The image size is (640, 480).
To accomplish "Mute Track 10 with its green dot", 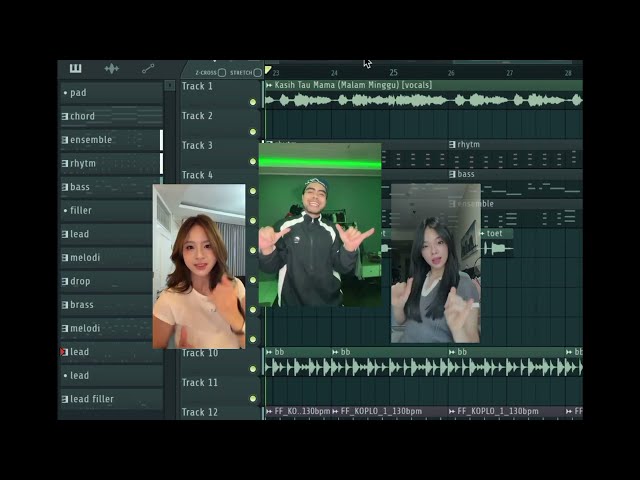I will pos(253,369).
